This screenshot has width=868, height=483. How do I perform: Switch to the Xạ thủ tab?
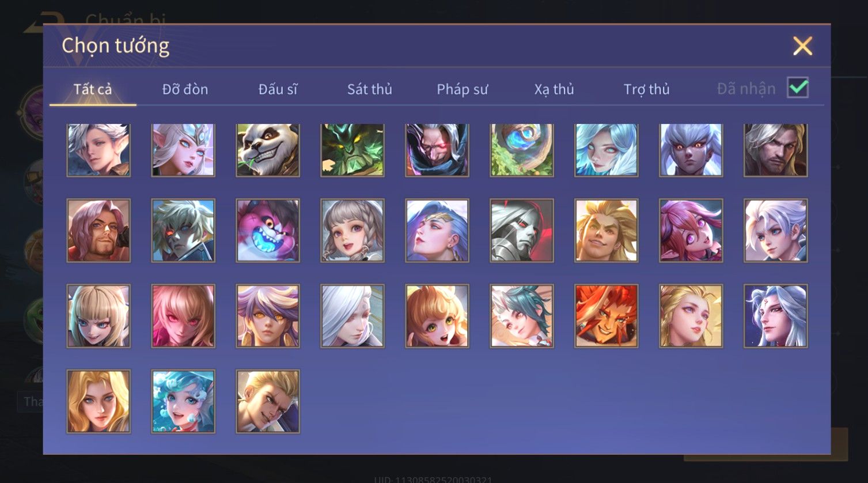pos(554,89)
